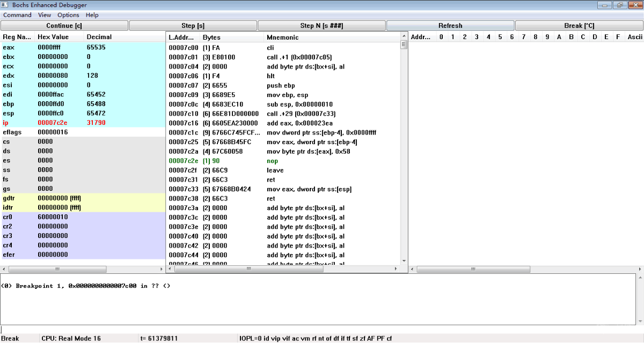Click the Refresh button

450,26
